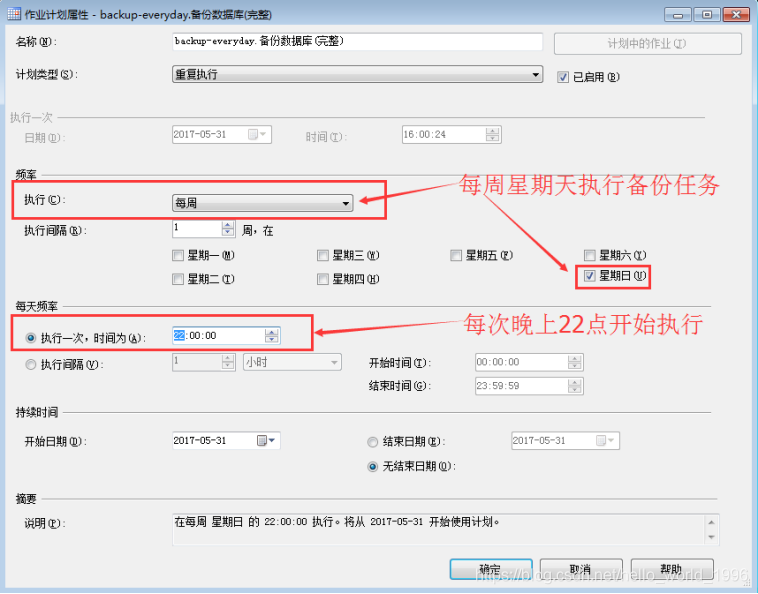Decrease the weekly 执行间隔 interval spinner
Image resolution: width=758 pixels, height=594 pixels.
pyautogui.click(x=228, y=234)
